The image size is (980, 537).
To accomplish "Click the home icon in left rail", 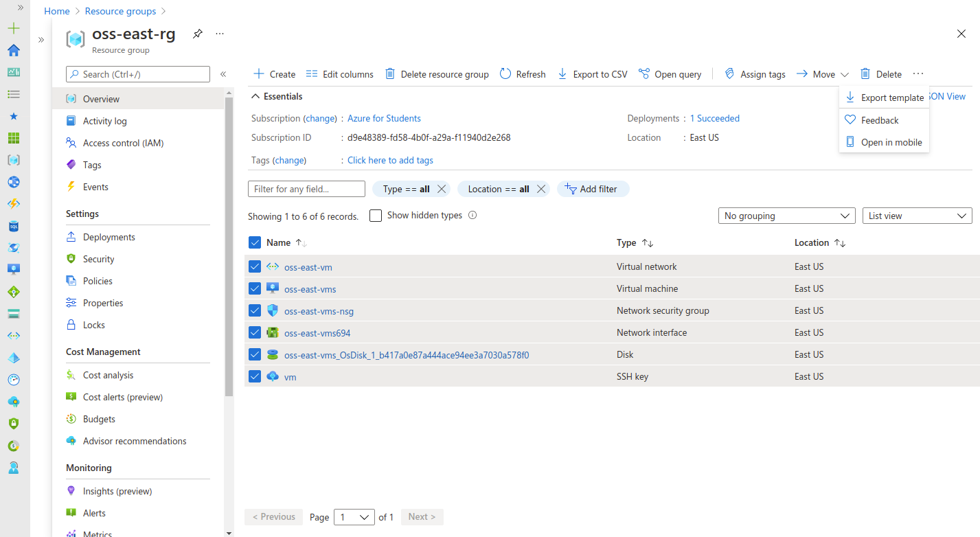I will 14,50.
